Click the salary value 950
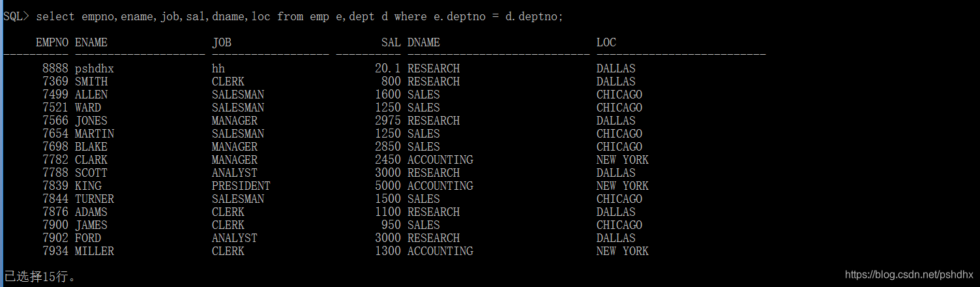This screenshot has height=287, width=980. pos(391,225)
